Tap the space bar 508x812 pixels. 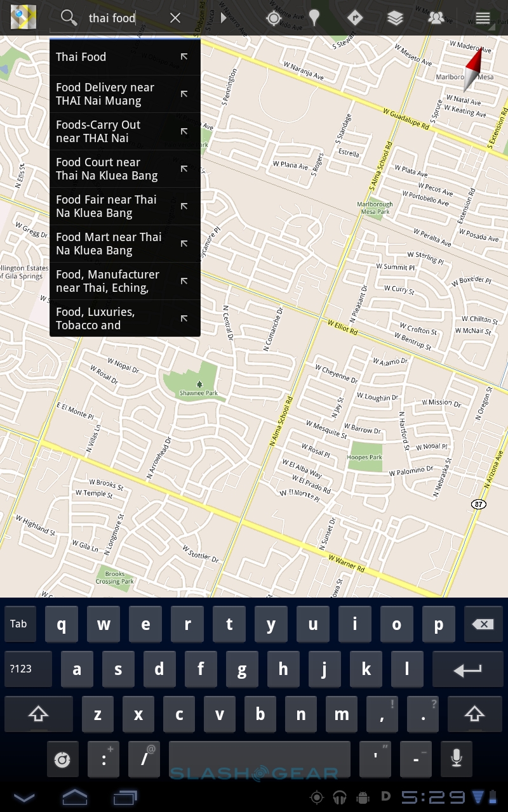click(x=260, y=759)
